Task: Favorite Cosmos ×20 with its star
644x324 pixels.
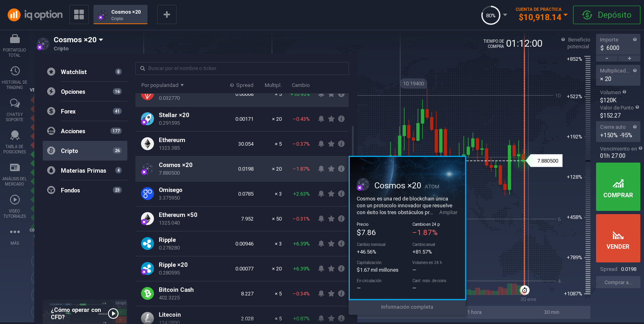Action: pyautogui.click(x=331, y=169)
